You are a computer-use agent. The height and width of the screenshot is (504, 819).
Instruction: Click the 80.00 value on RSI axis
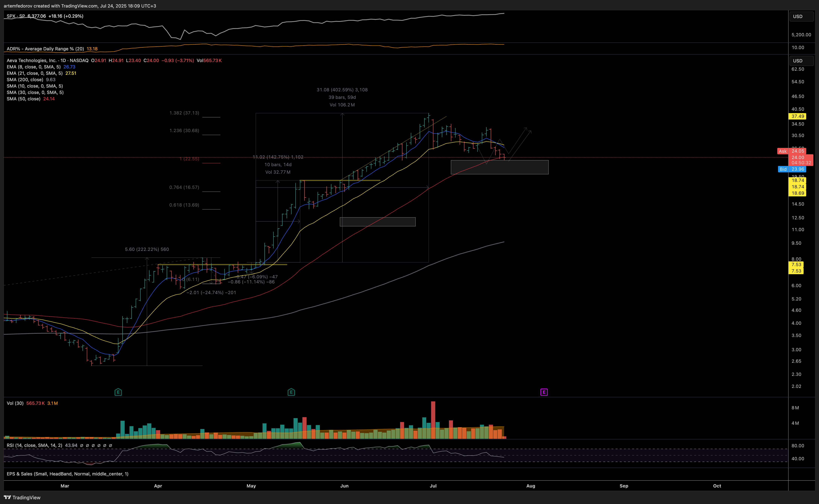798,446
